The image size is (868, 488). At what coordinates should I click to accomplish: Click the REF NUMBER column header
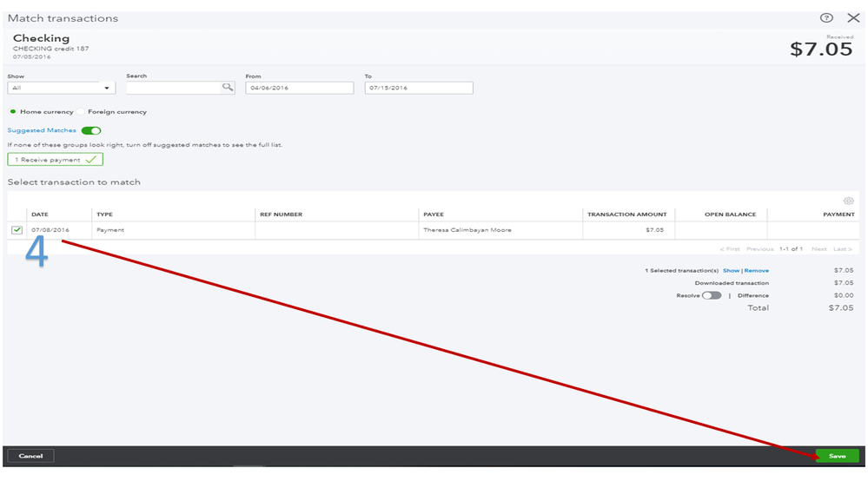(x=282, y=214)
